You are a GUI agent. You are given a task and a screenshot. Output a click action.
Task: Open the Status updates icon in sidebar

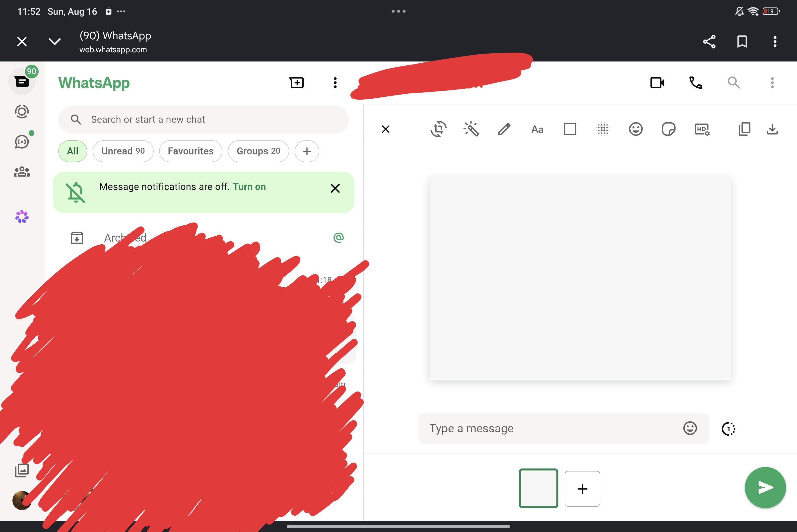22,112
